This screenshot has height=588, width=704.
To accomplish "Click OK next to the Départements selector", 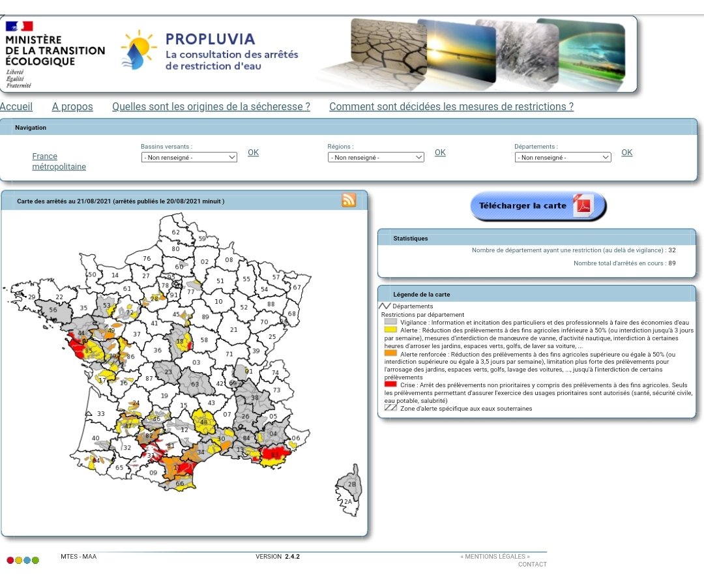I will click(x=626, y=152).
